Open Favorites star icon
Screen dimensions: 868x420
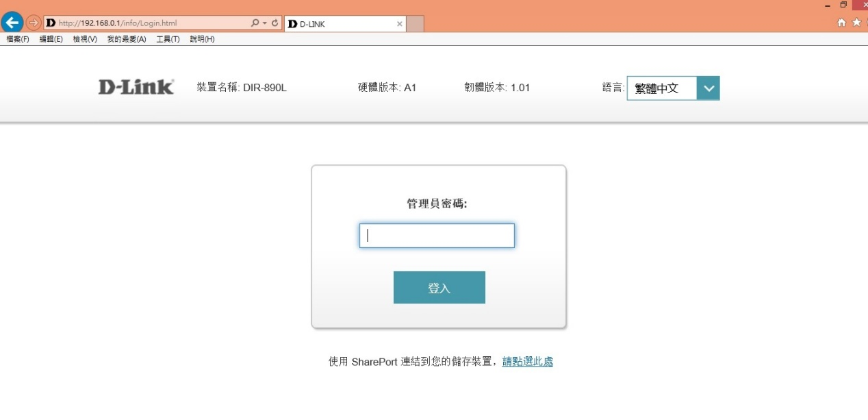(x=856, y=23)
